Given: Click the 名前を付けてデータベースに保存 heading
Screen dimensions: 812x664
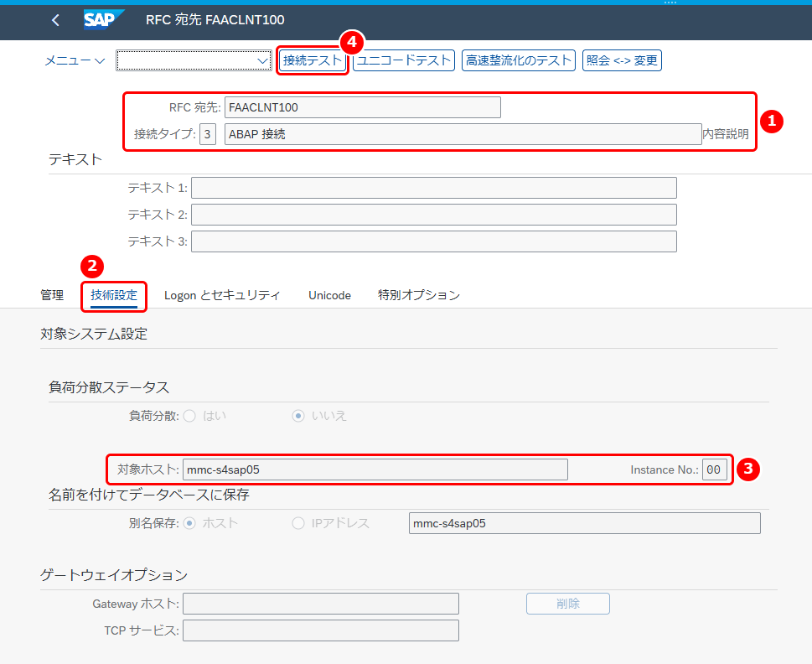Looking at the screenshot, I should point(149,495).
